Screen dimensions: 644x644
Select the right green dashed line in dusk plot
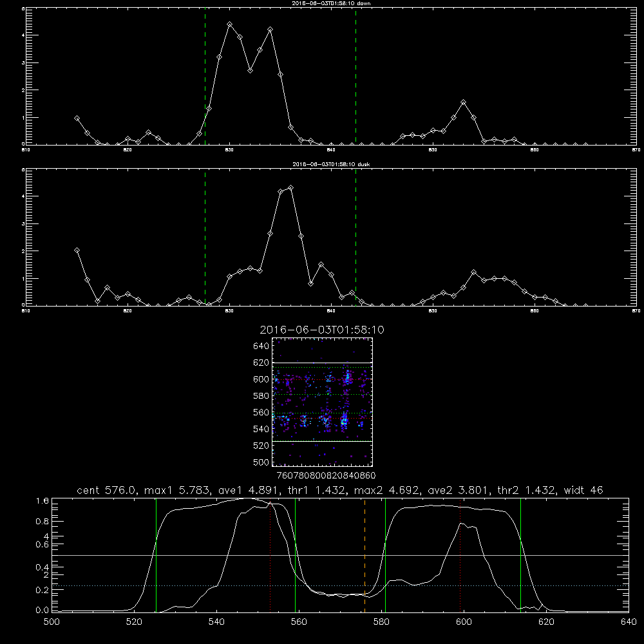click(355, 237)
